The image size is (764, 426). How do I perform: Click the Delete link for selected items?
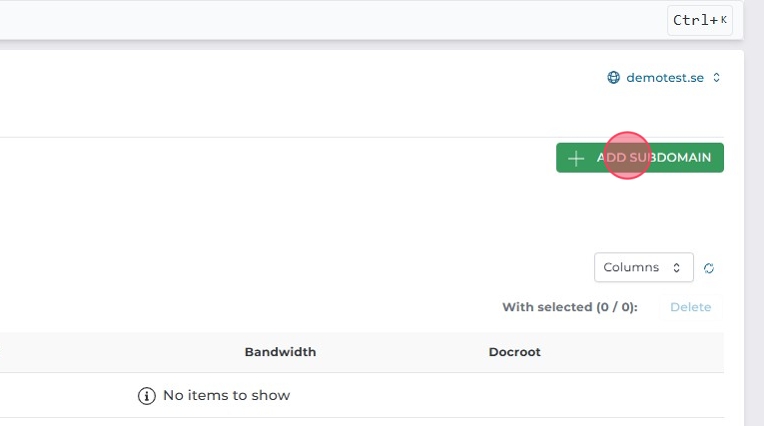point(690,307)
